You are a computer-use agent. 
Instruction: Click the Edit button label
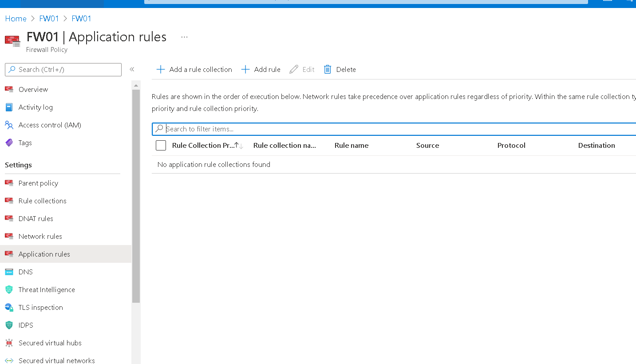pyautogui.click(x=308, y=69)
